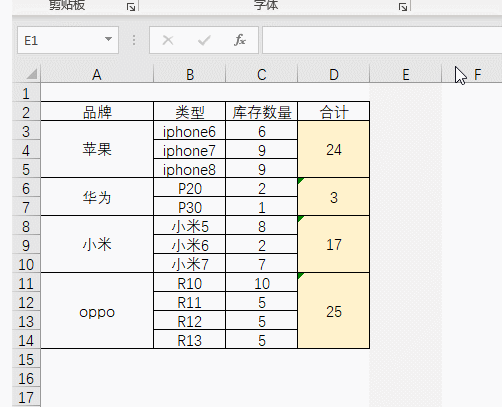The height and width of the screenshot is (407, 502).
Task: Click 小米7 stock quantity 7
Action: tap(262, 263)
